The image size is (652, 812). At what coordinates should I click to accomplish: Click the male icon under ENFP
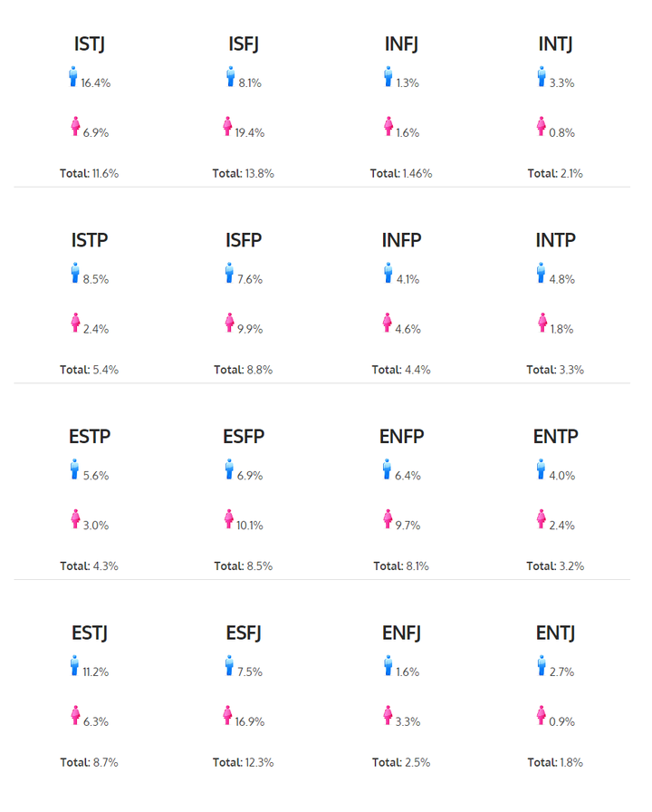[387, 469]
